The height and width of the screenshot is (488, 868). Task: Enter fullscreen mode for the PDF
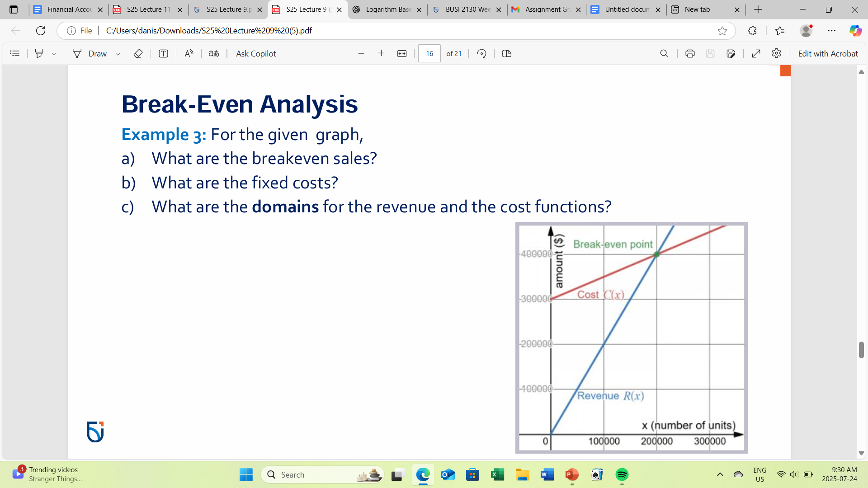(756, 53)
